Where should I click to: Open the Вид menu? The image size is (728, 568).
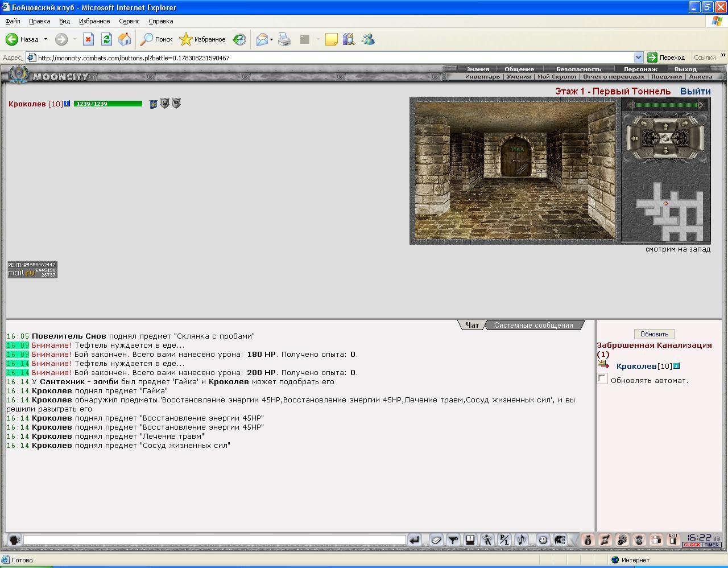pyautogui.click(x=64, y=21)
